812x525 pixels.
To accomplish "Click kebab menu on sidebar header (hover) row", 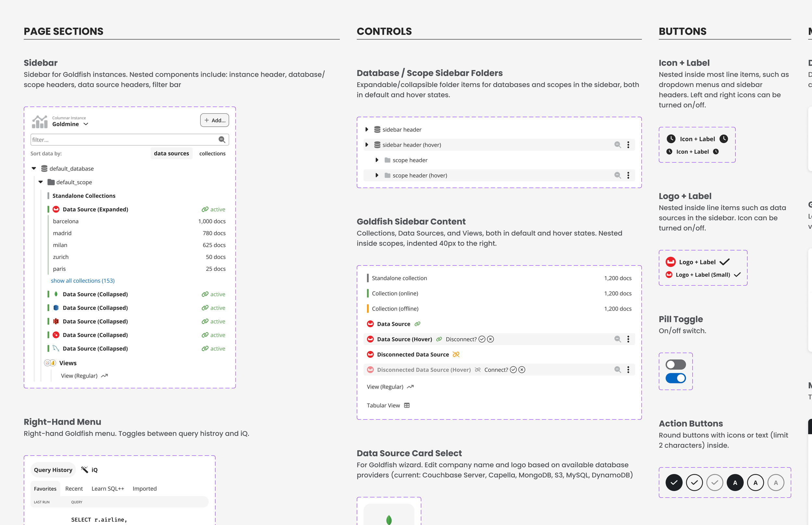I will point(628,145).
